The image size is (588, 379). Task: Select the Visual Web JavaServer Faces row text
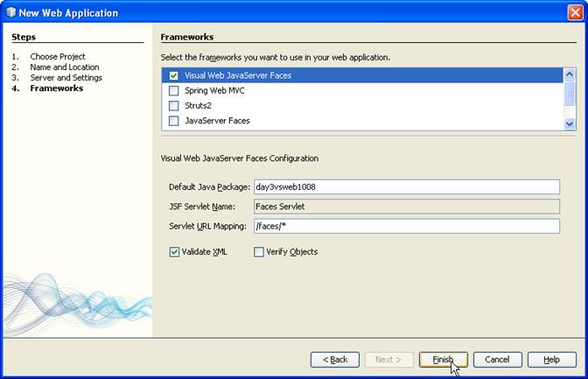tap(238, 75)
